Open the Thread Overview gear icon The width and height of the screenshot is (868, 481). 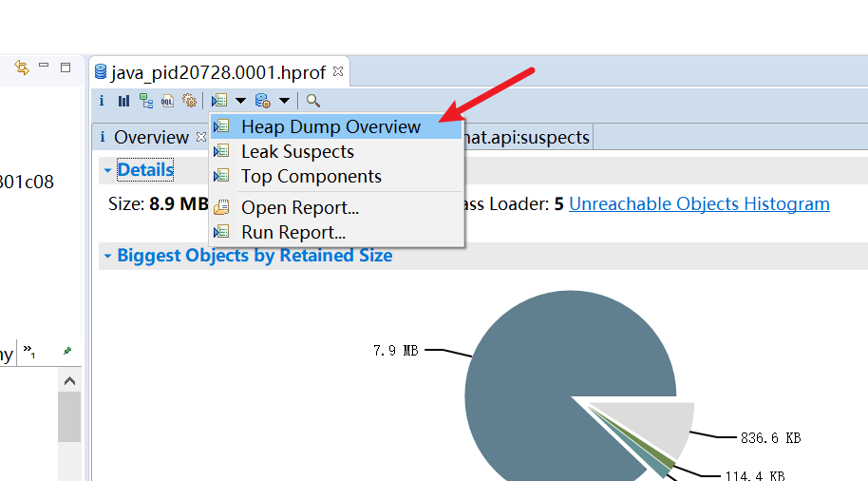coord(189,101)
